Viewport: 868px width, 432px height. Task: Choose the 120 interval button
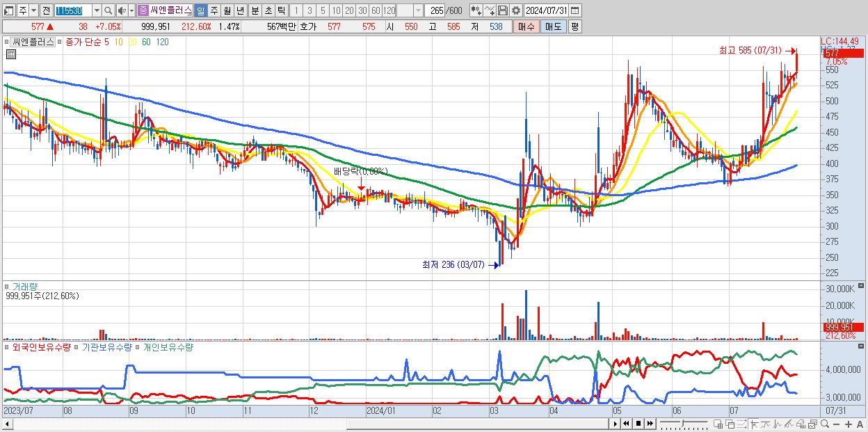[x=389, y=11]
